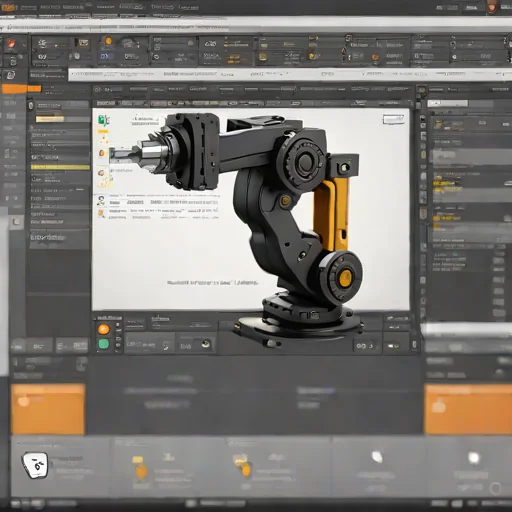This screenshot has width=512, height=512.
Task: Click the circle outline icon in the bottom-right corner
Action: 495,488
